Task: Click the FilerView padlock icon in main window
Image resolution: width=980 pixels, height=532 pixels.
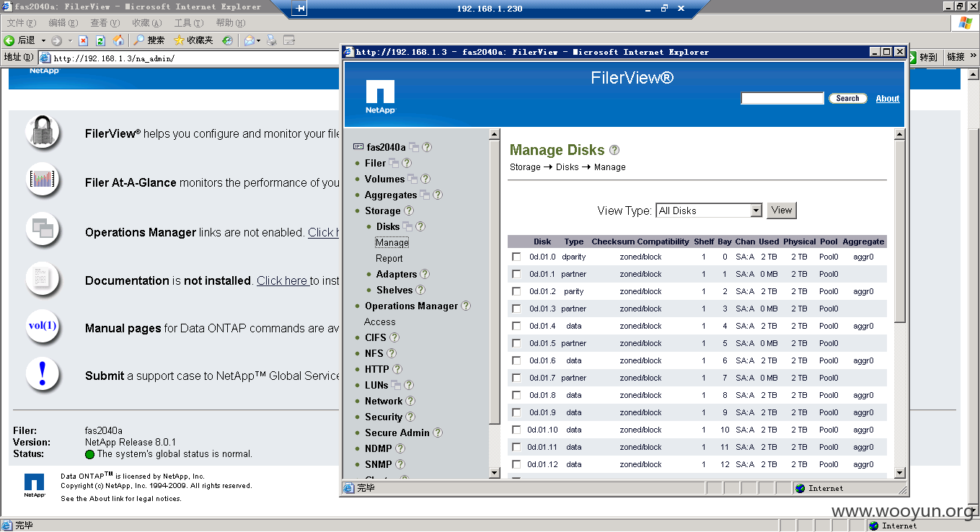Action: click(x=43, y=132)
